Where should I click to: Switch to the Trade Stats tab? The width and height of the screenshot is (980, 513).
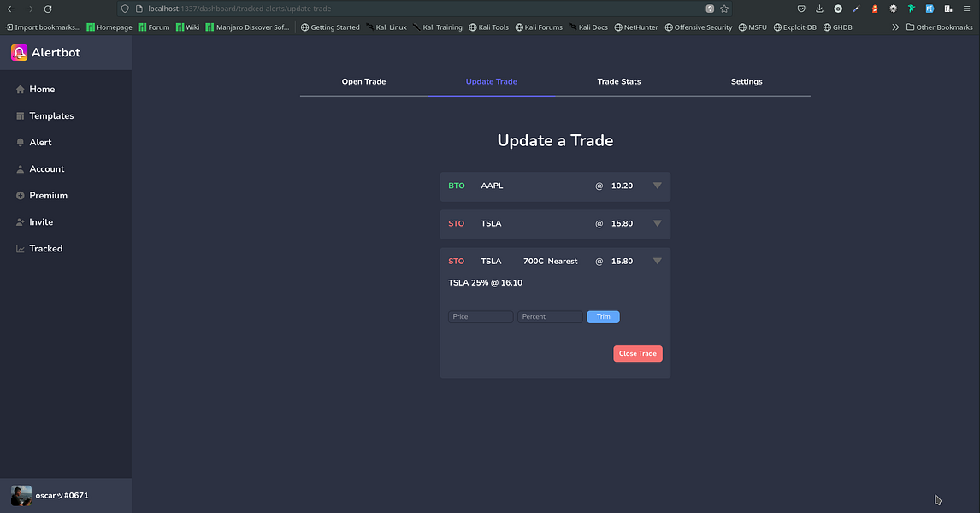619,82
